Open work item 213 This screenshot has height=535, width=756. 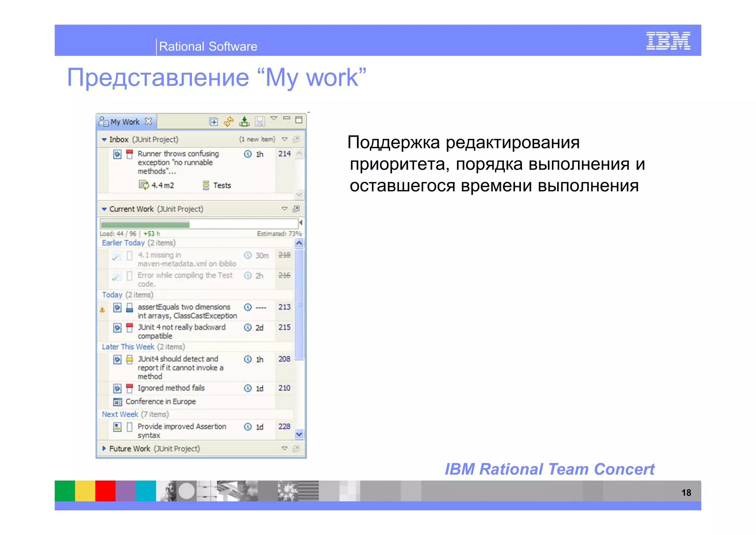click(x=284, y=307)
